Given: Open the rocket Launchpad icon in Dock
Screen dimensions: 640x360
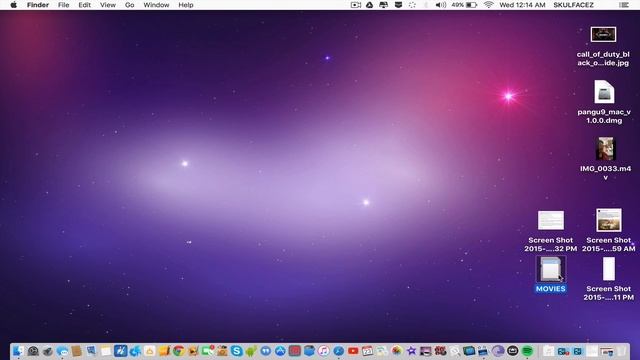Looking at the screenshot, I should (47, 351).
